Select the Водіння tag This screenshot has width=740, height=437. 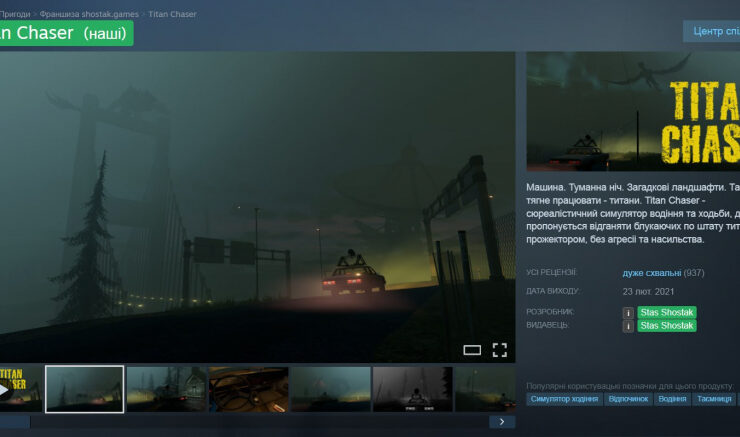click(672, 399)
